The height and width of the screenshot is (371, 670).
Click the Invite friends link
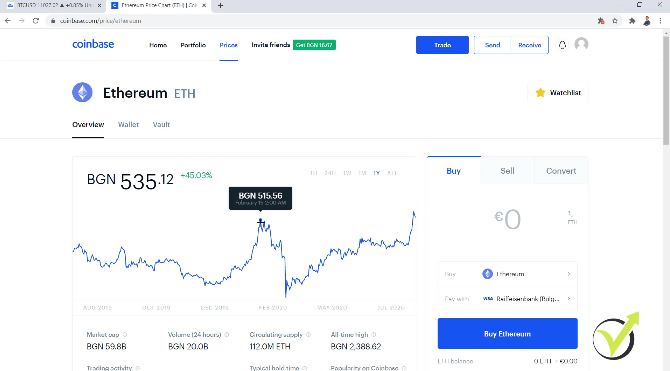tap(270, 45)
